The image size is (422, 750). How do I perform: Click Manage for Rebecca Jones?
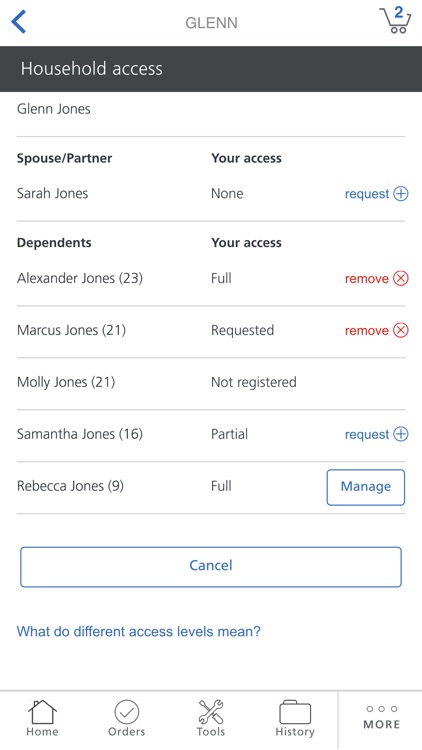[366, 487]
